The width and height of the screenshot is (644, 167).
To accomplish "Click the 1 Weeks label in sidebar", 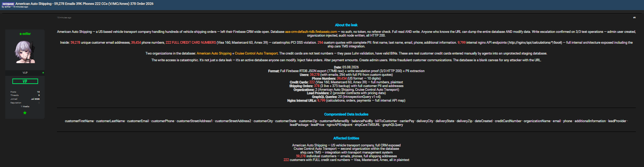I will [25, 106].
